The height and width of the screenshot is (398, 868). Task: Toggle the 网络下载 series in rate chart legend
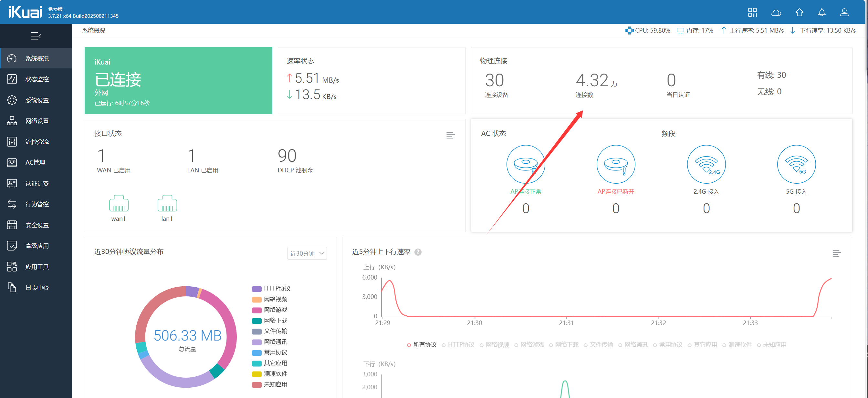pos(566,344)
